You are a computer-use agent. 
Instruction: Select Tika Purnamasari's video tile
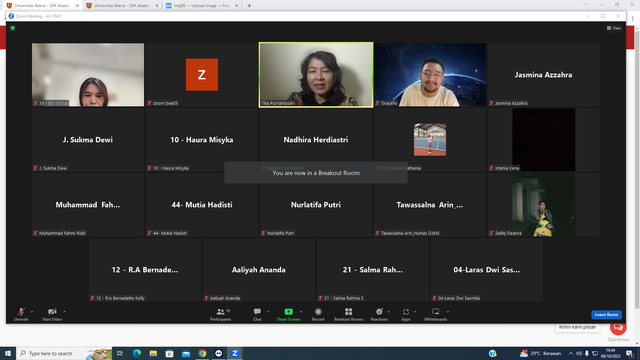316,75
